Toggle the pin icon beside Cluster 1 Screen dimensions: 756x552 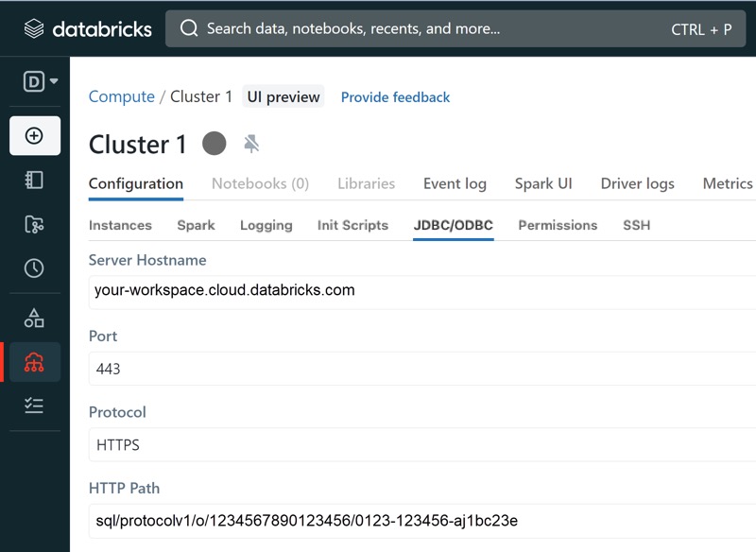(251, 144)
